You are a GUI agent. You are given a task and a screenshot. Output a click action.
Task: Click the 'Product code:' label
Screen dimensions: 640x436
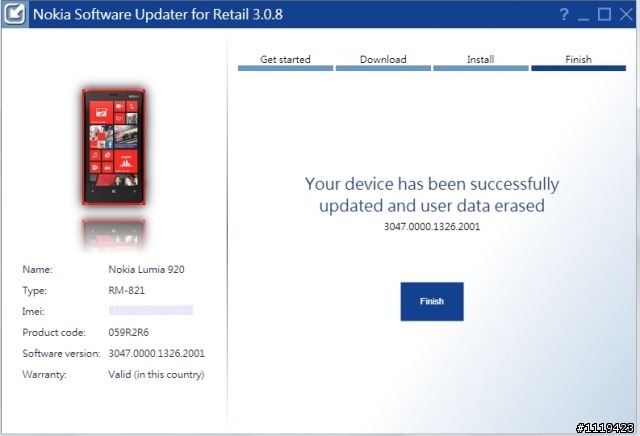54,332
